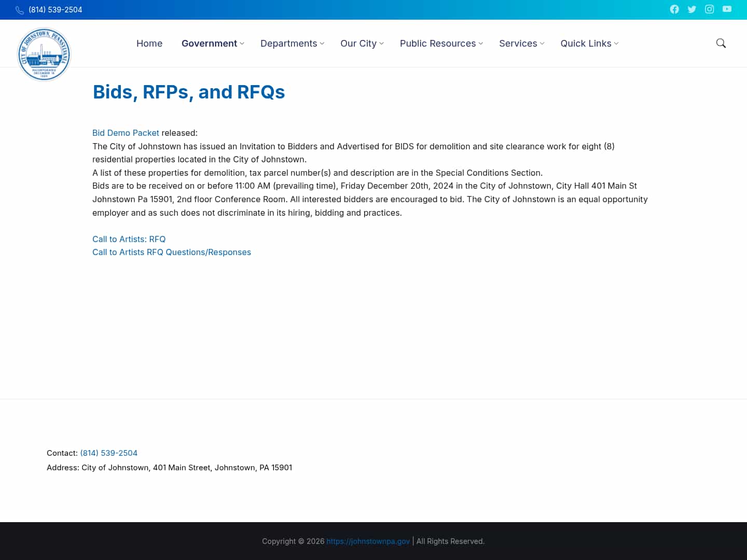
Task: Click the phone icon in the top bar
Action: pyautogui.click(x=20, y=10)
